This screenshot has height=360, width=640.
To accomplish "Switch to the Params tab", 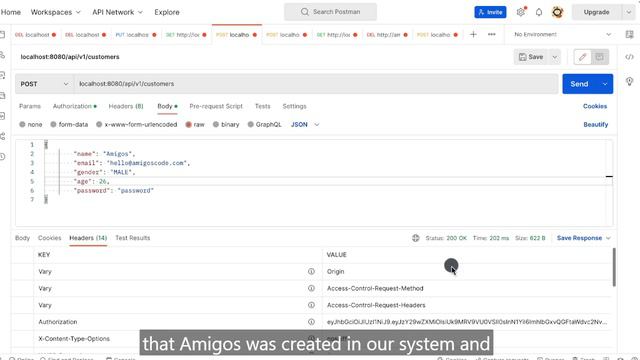I will pyautogui.click(x=30, y=106).
